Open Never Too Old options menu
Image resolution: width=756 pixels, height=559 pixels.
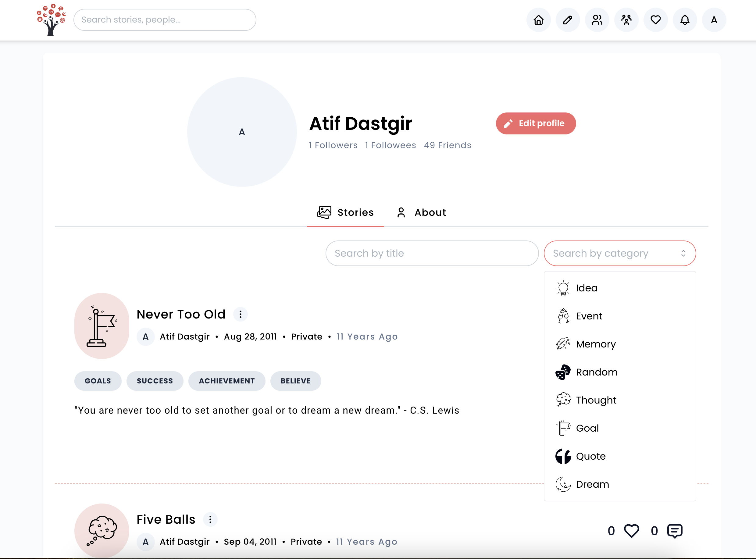(x=240, y=314)
